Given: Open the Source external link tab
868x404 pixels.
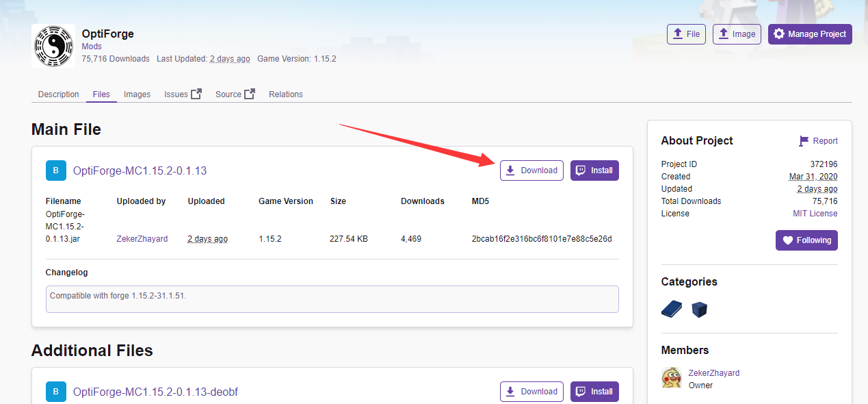Looking at the screenshot, I should click(x=235, y=94).
